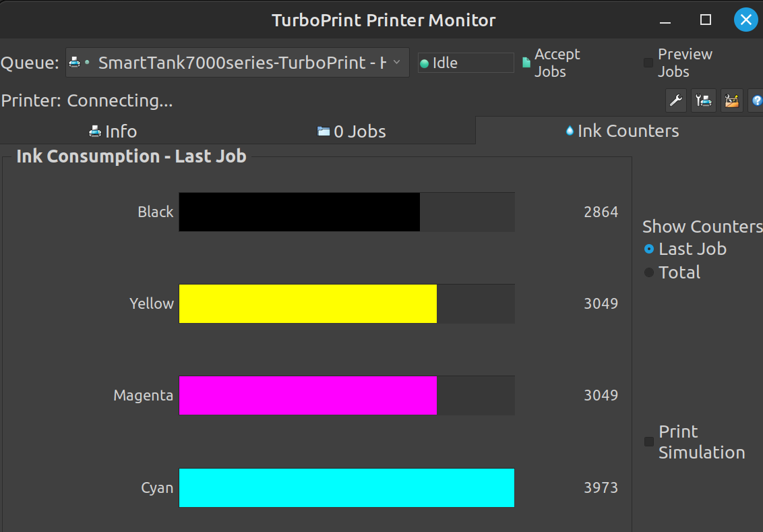Click the magenta ink consumption bar
The width and height of the screenshot is (763, 532).
[308, 395]
